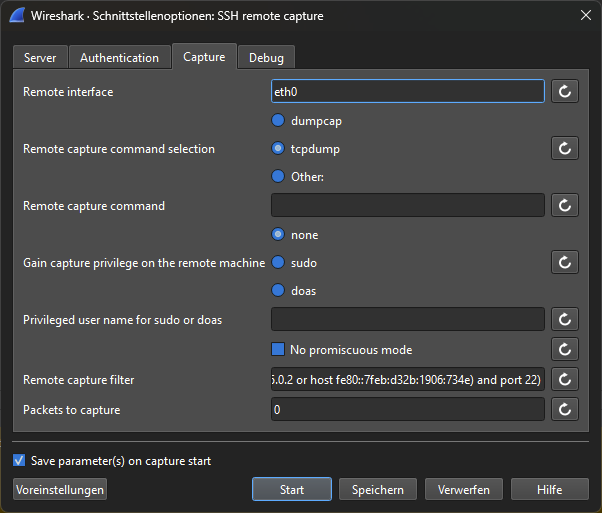The height and width of the screenshot is (513, 602).
Task: Select the dumpcap radio button
Action: (279, 121)
